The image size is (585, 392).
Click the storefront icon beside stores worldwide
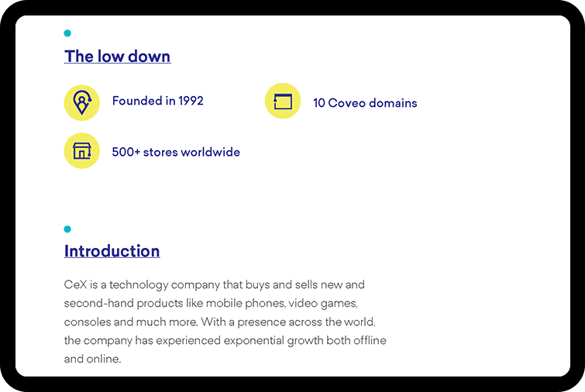pos(81,151)
